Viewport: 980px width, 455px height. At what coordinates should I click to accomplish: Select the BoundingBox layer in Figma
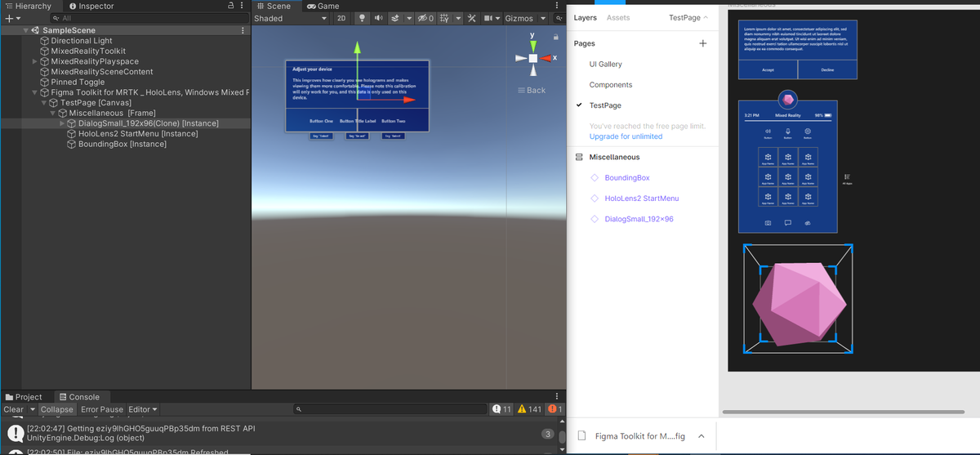(627, 177)
